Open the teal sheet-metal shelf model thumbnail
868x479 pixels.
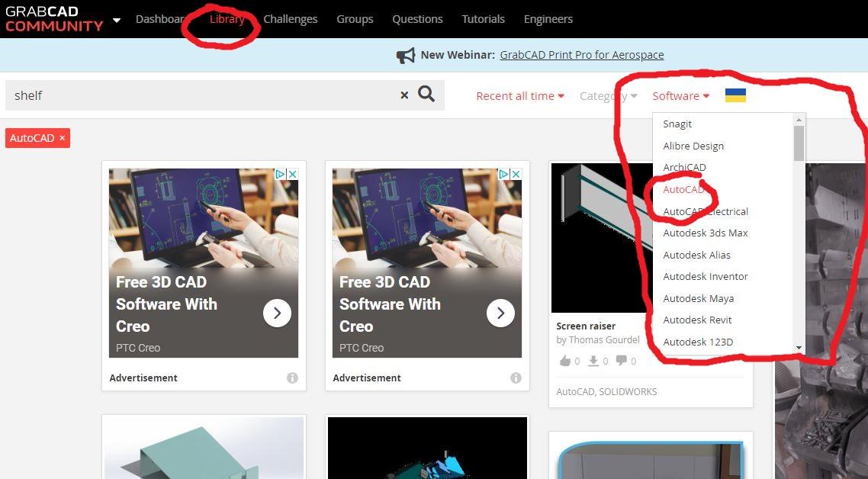point(204,448)
